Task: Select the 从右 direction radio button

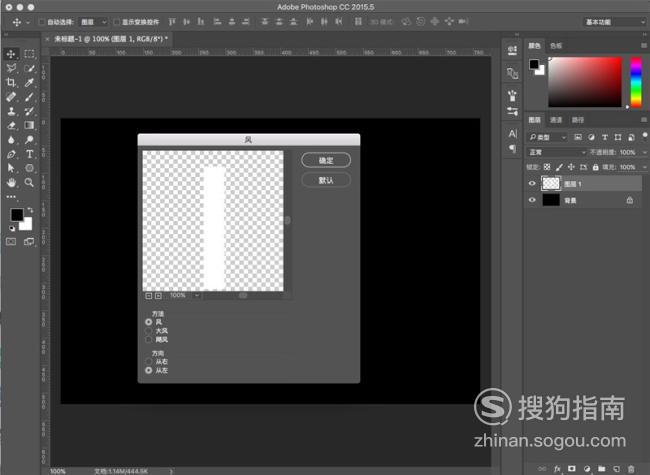Action: [149, 362]
